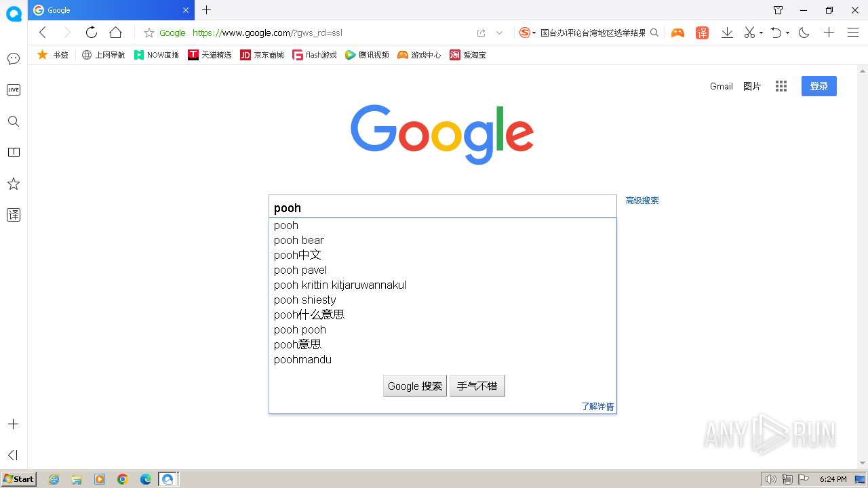This screenshot has width=868, height=488.
Task: Click the system tray volume icon
Action: pos(770,479)
